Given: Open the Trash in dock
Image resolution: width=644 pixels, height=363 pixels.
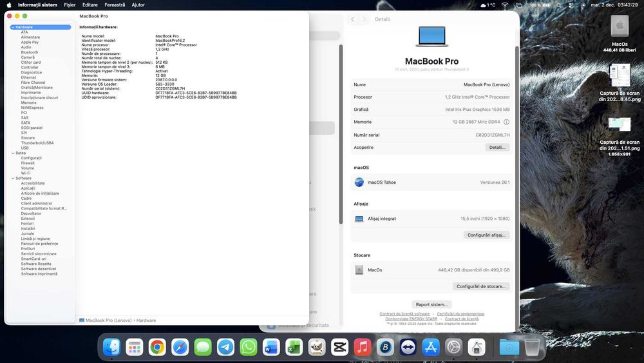Looking at the screenshot, I should 532,348.
